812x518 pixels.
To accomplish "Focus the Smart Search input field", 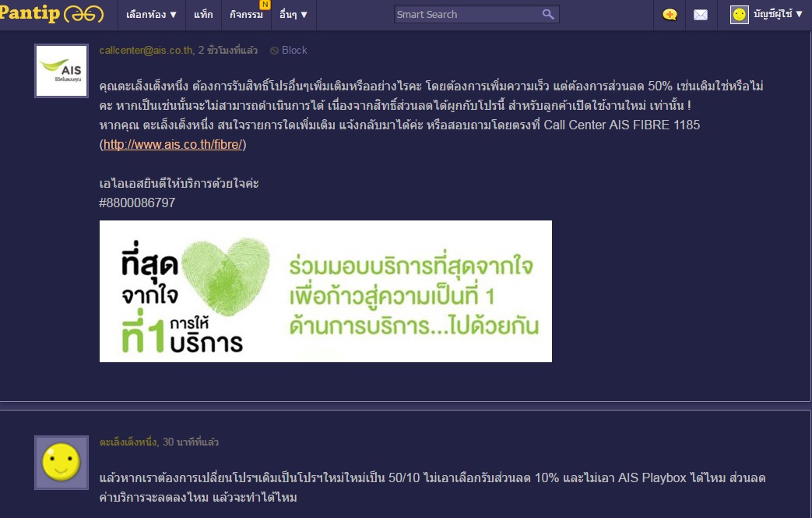I will click(x=467, y=15).
